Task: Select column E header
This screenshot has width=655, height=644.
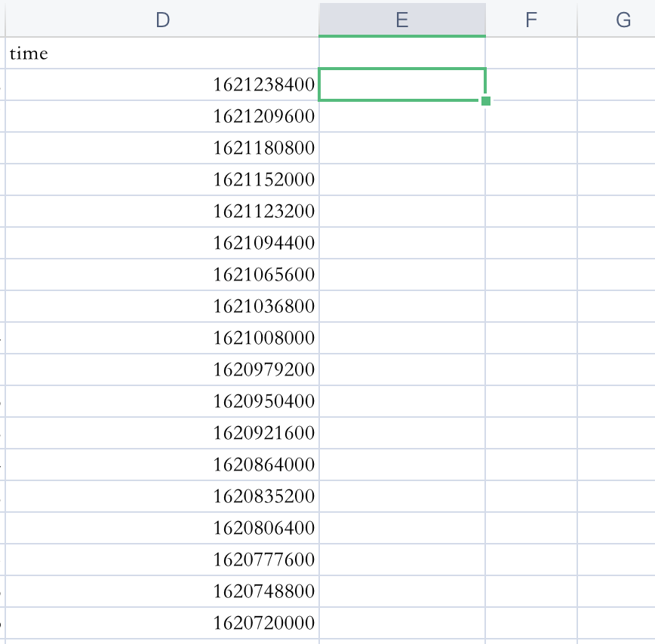Action: (402, 19)
